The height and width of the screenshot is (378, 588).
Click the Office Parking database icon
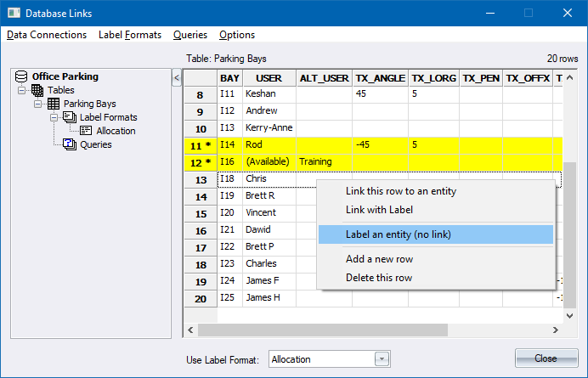[x=21, y=76]
